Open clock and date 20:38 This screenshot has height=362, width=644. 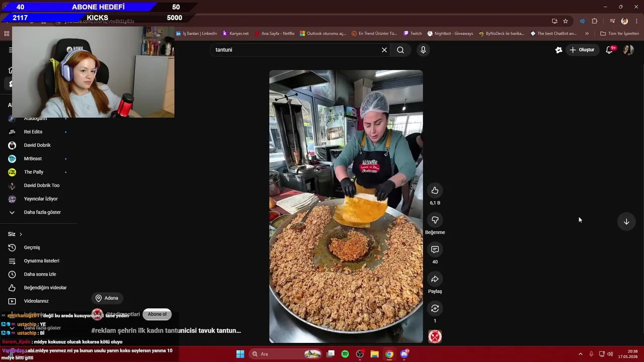629,354
